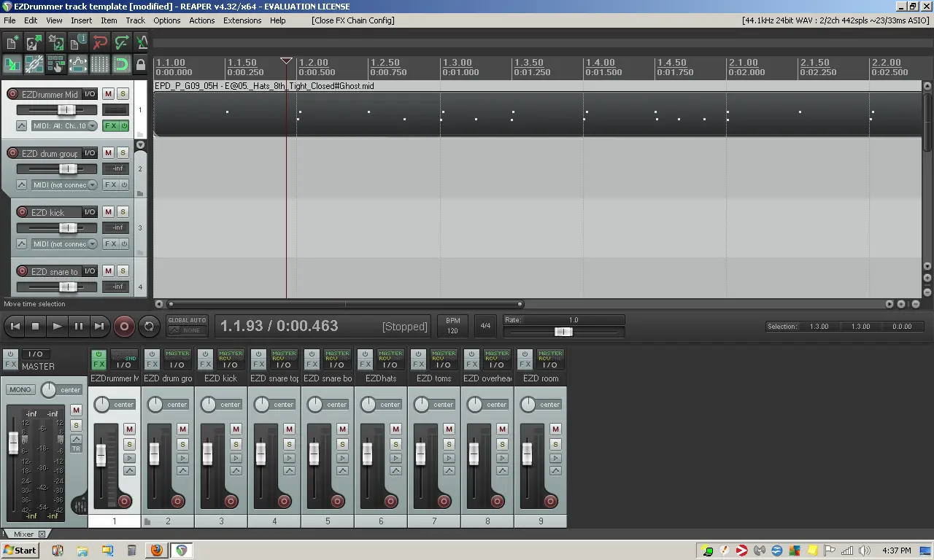Open the green FX chain on EZDrummer Mid track
934x560 pixels.
click(111, 126)
